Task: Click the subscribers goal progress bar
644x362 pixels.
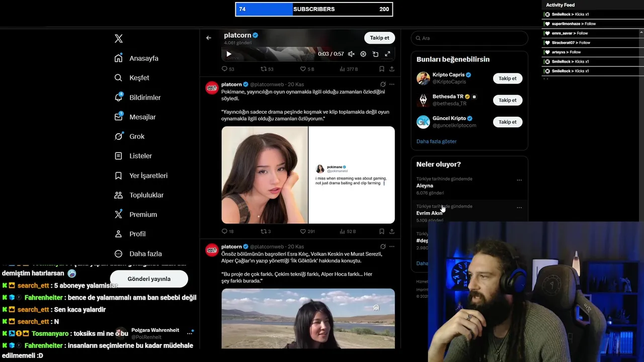Action: pos(314,9)
